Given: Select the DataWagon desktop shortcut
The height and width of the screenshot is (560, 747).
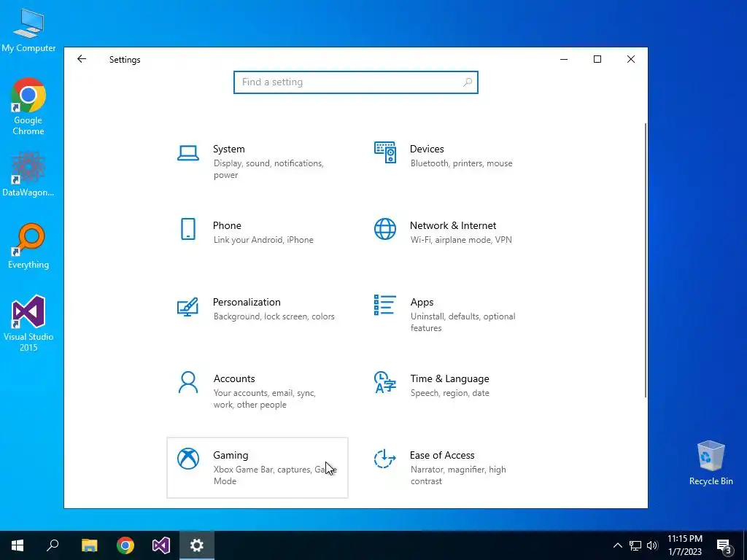Looking at the screenshot, I should 28,174.
